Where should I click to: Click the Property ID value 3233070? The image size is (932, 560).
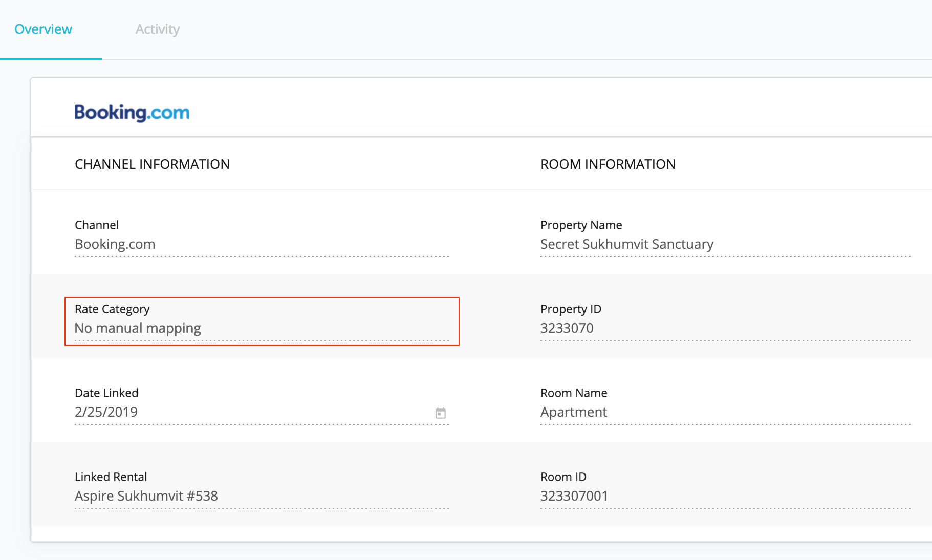(567, 328)
